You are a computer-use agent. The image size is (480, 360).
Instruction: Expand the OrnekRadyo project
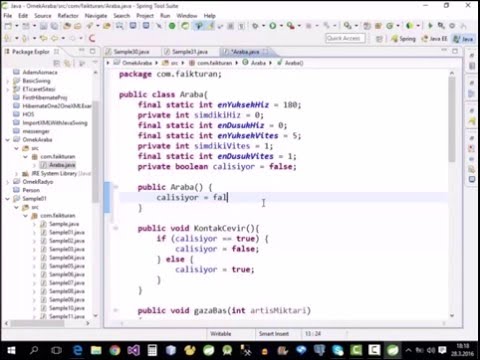(8, 182)
